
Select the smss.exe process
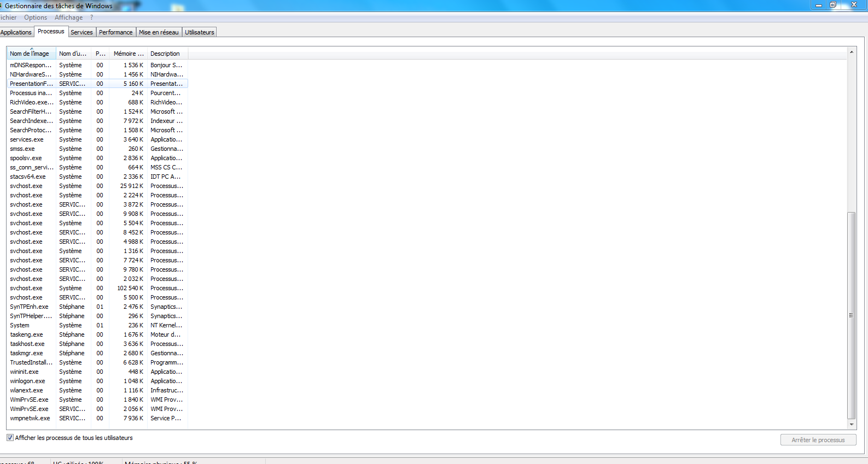[x=97, y=149]
